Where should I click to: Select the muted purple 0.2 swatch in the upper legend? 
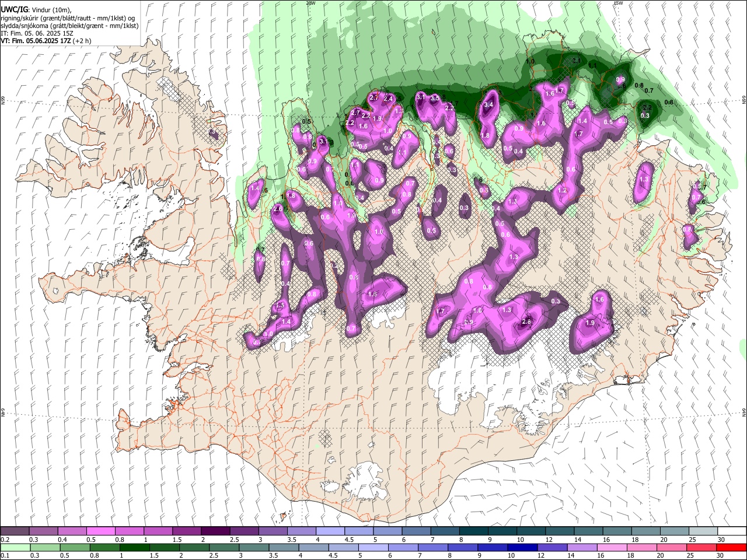[x=15, y=531]
